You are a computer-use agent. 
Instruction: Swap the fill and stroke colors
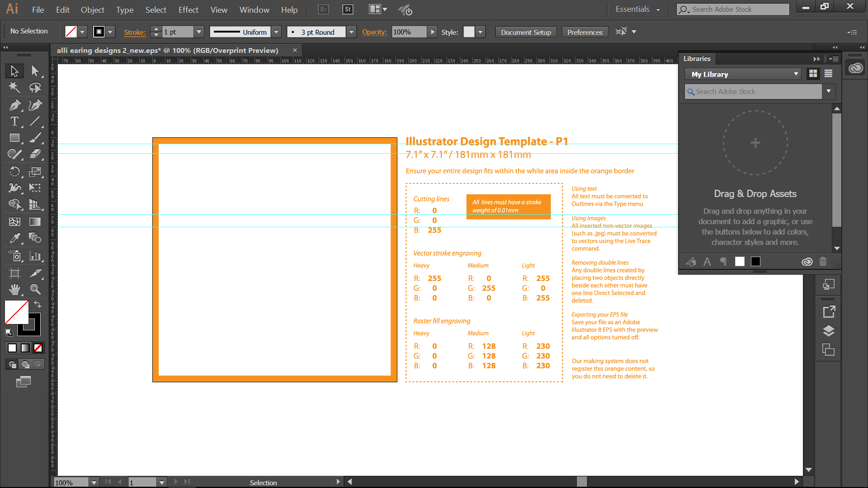click(x=38, y=304)
